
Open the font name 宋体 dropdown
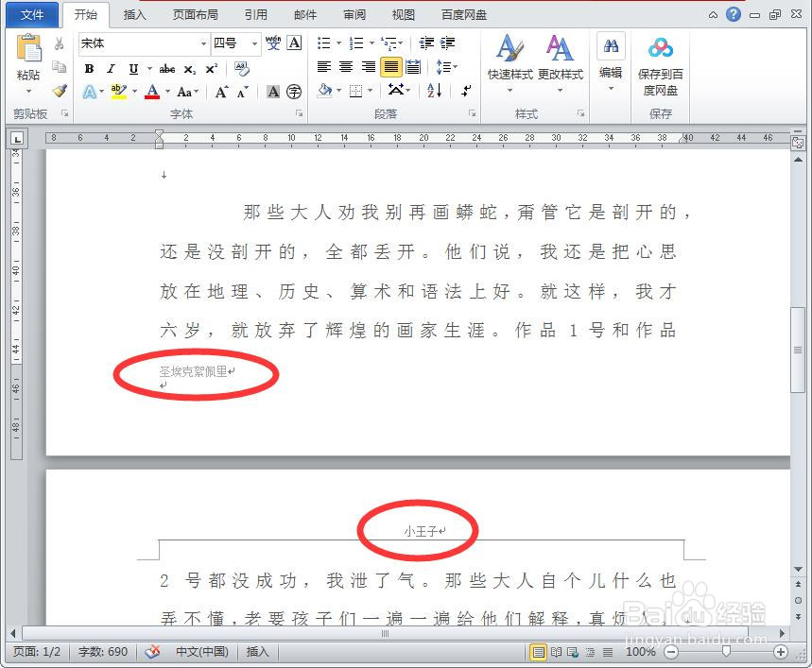pyautogui.click(x=203, y=43)
